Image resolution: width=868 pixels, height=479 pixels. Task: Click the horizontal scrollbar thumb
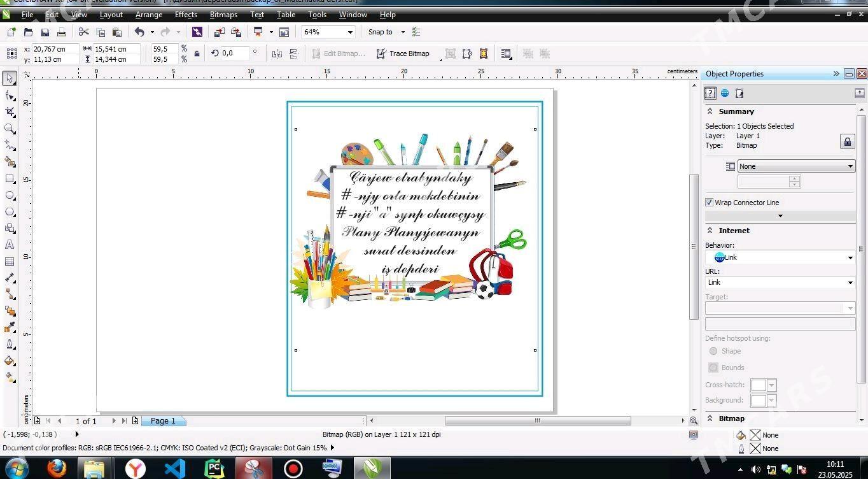538,420
